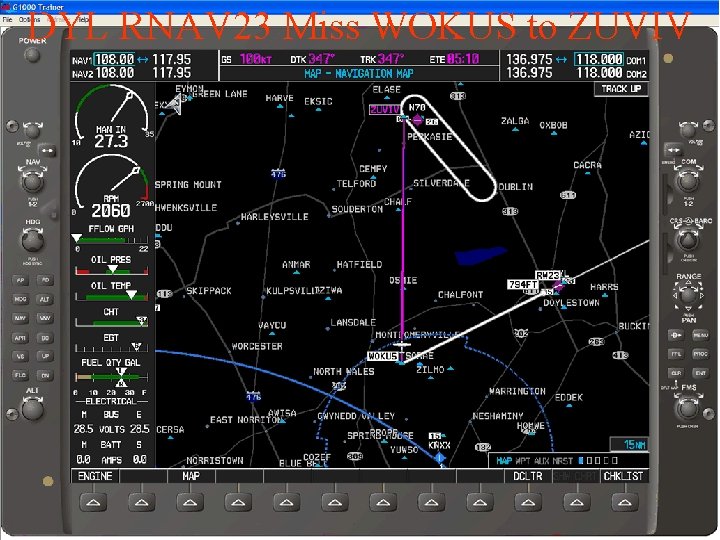720x540 pixels.
Task: Select the ENGINE softkey label
Action: tap(95, 476)
